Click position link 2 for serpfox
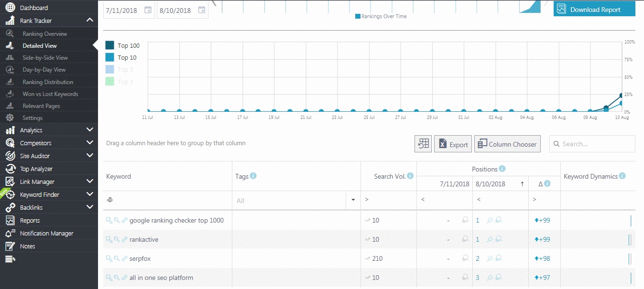Viewport: 644px width, 289px height. pos(478,258)
